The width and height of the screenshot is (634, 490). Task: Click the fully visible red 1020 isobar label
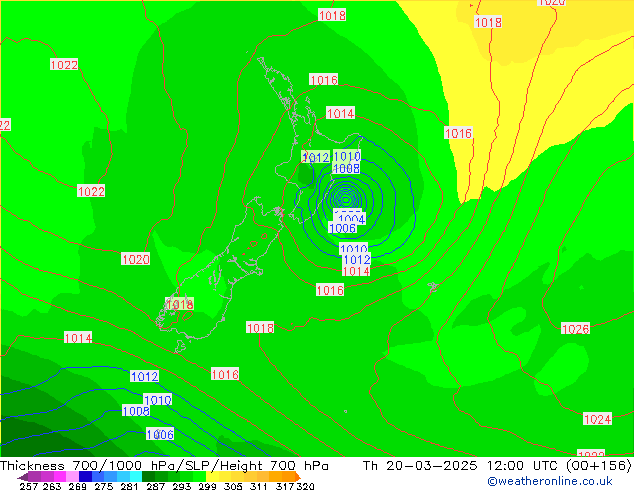pos(135,259)
